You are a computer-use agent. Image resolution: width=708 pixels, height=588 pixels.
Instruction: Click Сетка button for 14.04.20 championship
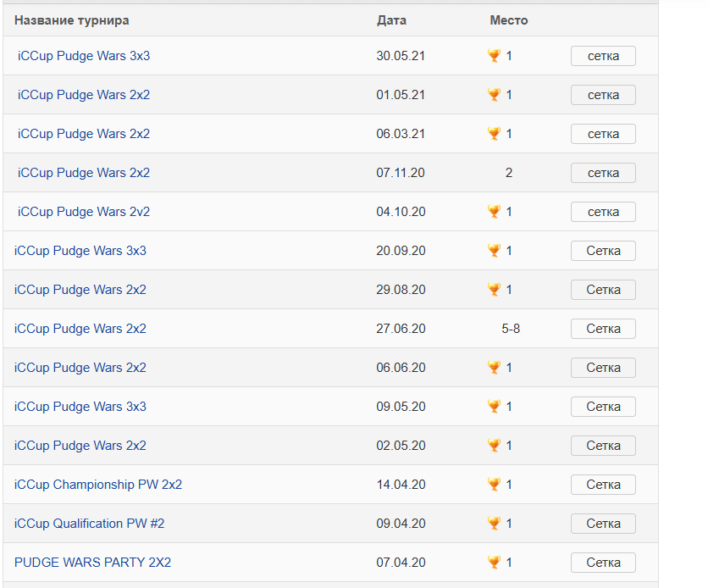coord(603,485)
